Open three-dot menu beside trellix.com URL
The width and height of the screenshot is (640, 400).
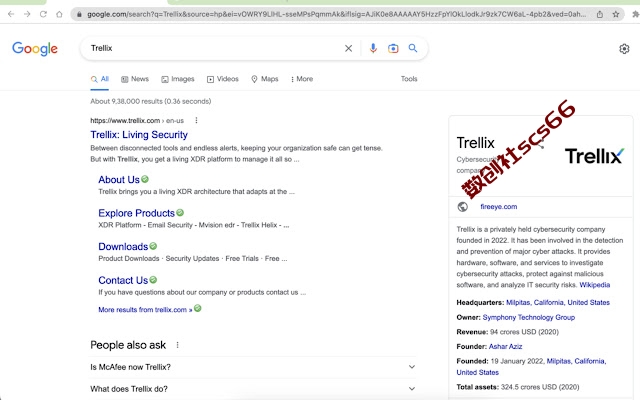196,120
